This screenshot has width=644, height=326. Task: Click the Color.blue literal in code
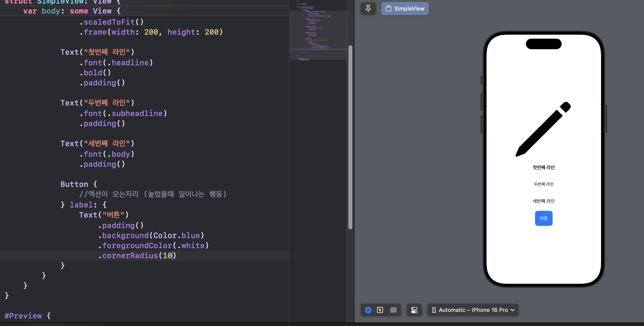(x=176, y=235)
